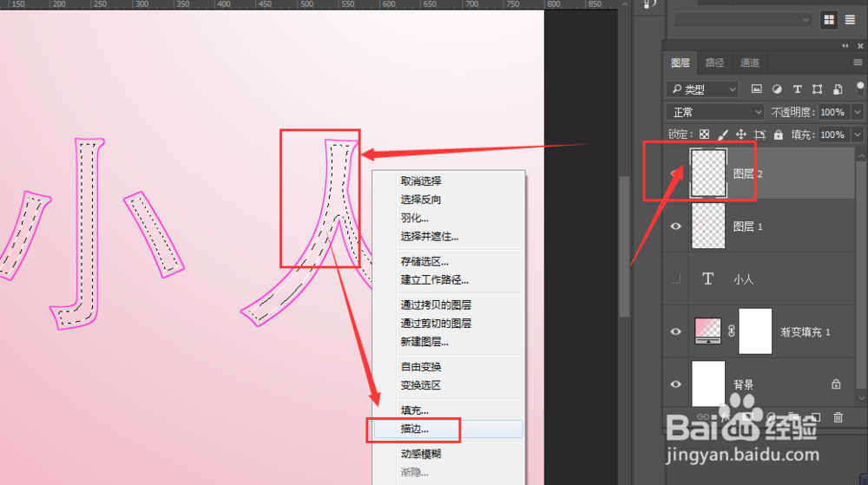Switch to the 路径 tab
Image resolution: width=868 pixels, height=485 pixels.
(714, 62)
